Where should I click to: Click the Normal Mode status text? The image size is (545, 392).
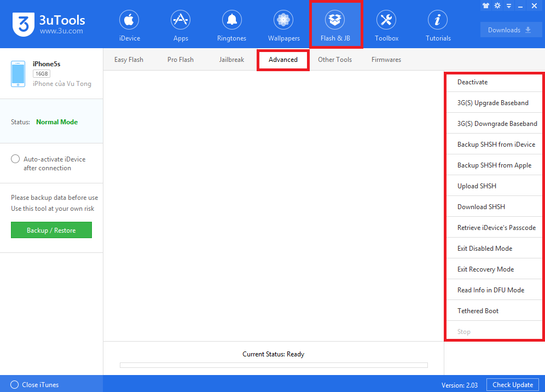click(57, 122)
